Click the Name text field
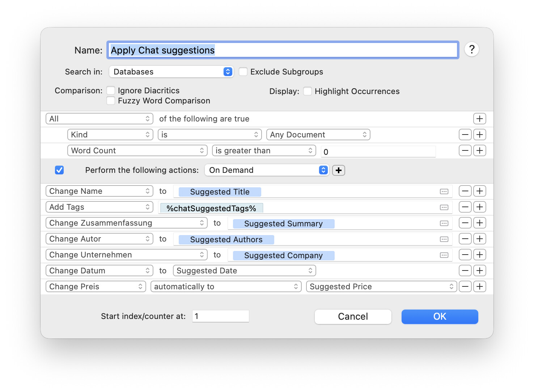 tap(282, 50)
